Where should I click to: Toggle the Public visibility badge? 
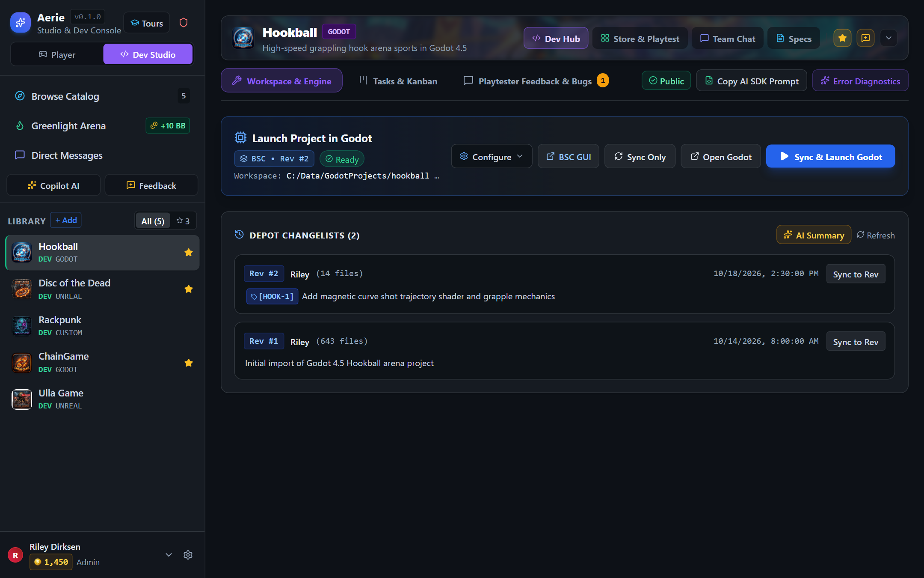[x=666, y=81]
